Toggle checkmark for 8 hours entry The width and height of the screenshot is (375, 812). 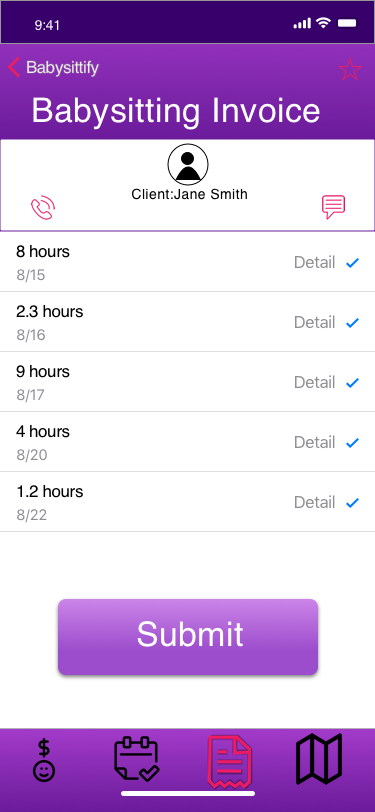click(x=353, y=263)
